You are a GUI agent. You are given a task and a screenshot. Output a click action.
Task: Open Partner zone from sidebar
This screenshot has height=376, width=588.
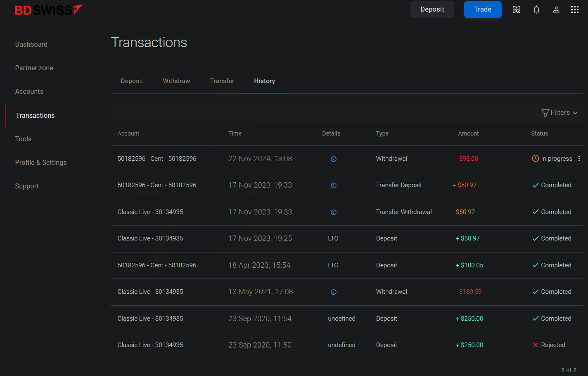[x=34, y=68]
